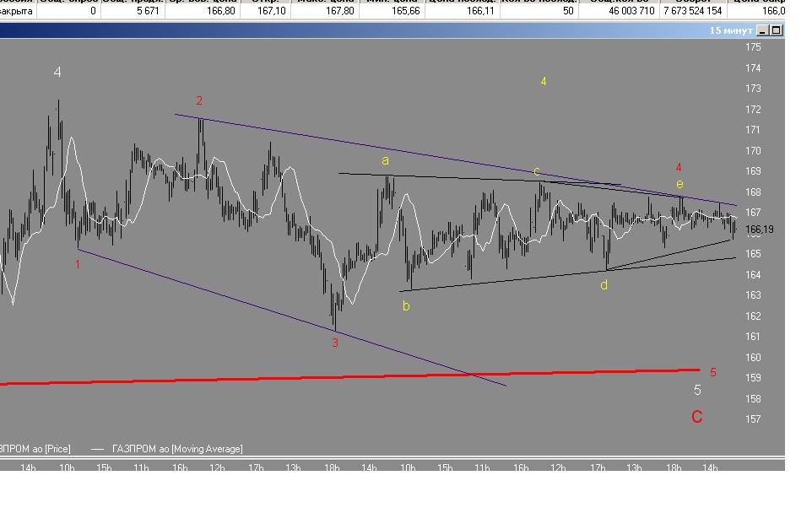Select the yellow wave label b
The height and width of the screenshot is (524, 812).
tap(406, 306)
